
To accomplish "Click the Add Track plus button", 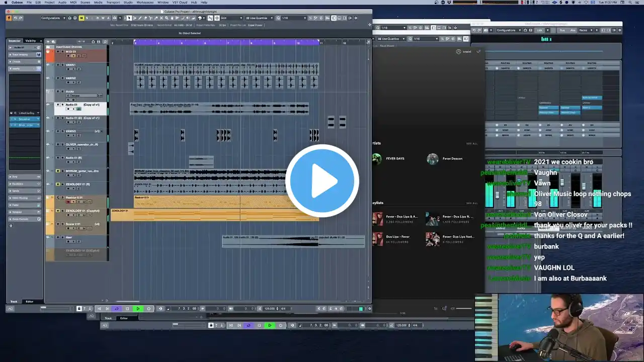I will tap(48, 41).
